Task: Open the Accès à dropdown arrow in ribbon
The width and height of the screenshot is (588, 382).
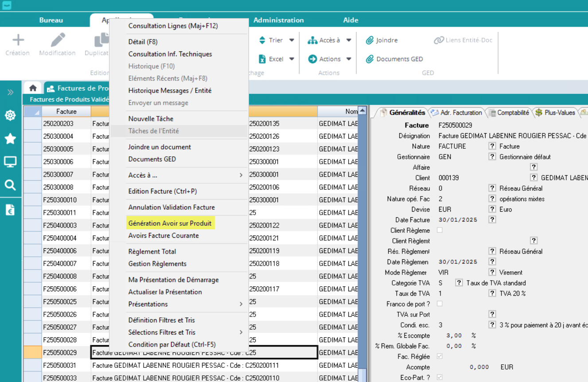Action: click(x=349, y=40)
